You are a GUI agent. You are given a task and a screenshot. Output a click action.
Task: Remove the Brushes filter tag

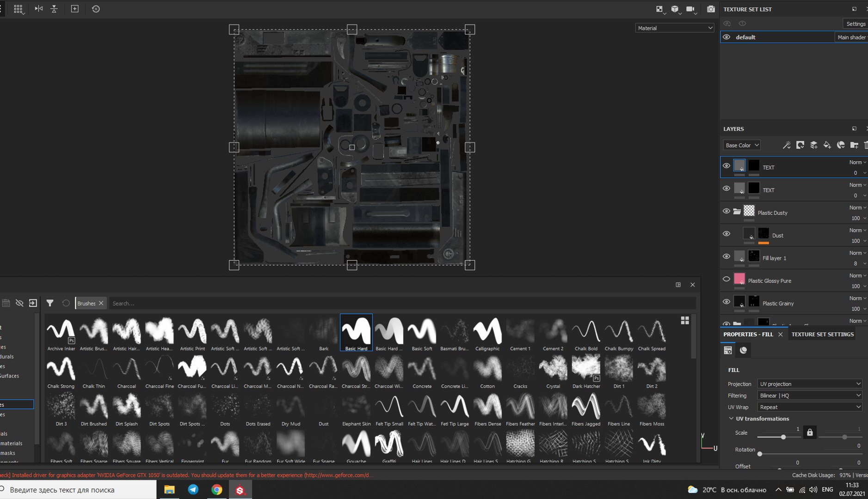pos(101,303)
